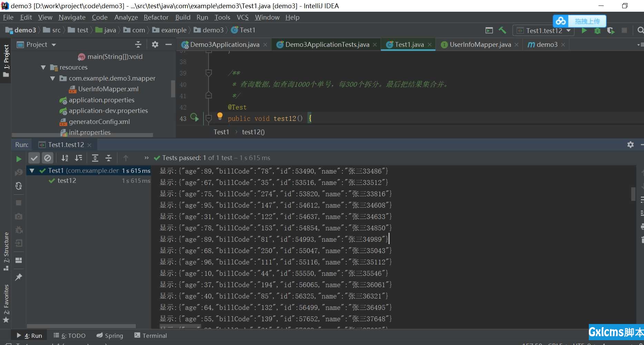Open the Test1.test12 run configuration dropdown
This screenshot has width=644, height=345.
coord(543,31)
